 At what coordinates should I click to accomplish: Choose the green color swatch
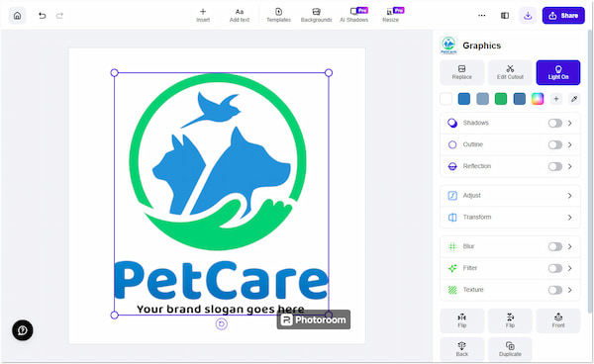click(x=501, y=99)
